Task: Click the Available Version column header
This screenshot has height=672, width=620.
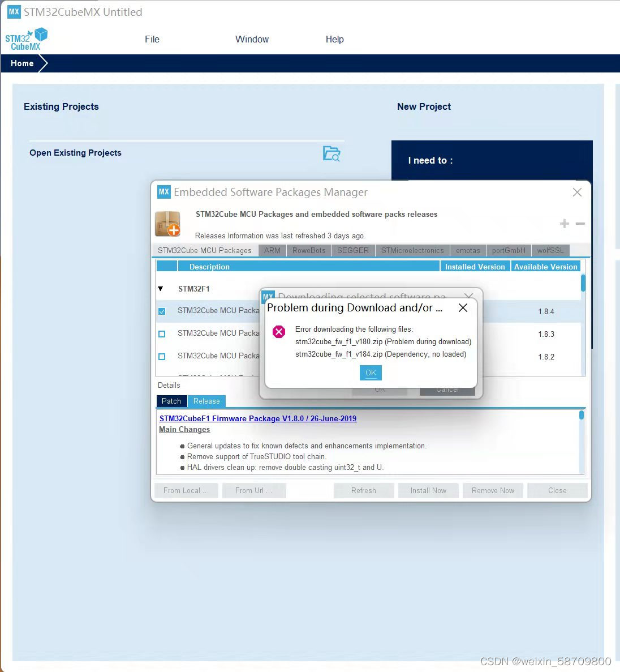Action: point(546,267)
